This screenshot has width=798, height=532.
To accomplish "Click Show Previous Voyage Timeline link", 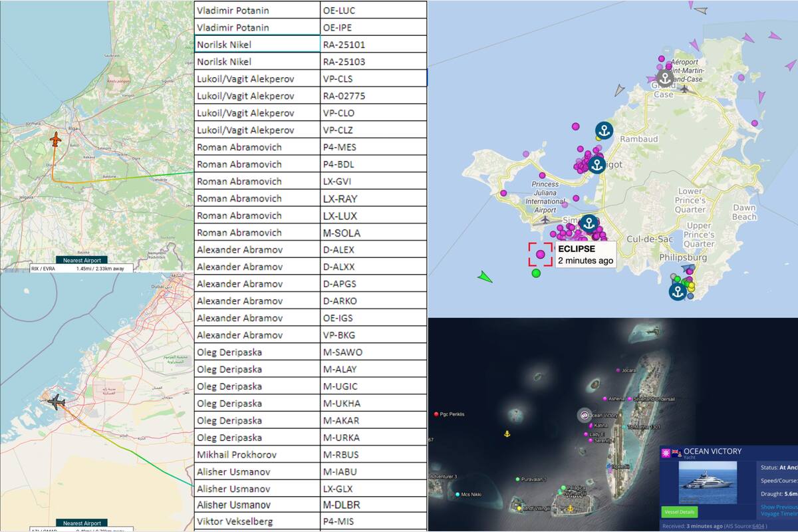I will pos(779,510).
